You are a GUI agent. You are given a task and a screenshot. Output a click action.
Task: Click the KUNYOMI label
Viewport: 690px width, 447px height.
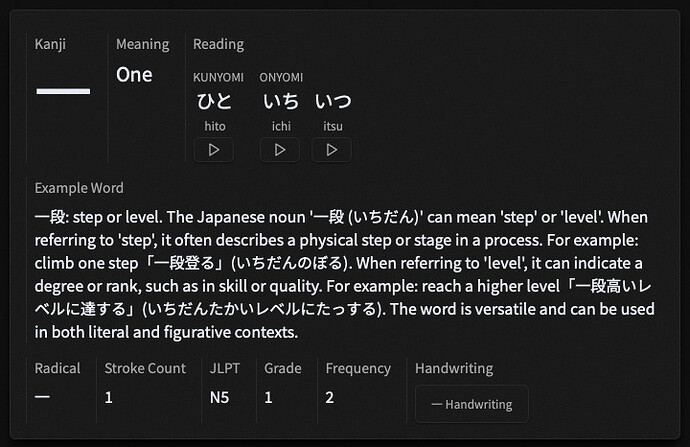[x=218, y=77]
